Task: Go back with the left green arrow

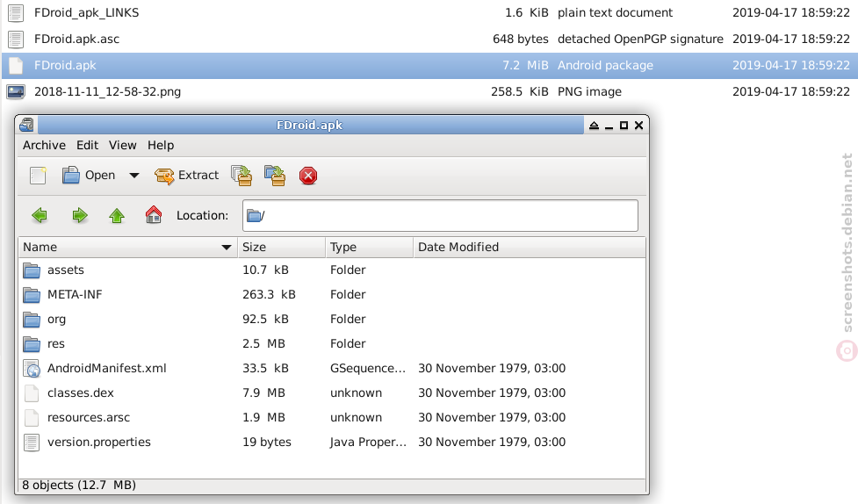Action: tap(40, 215)
